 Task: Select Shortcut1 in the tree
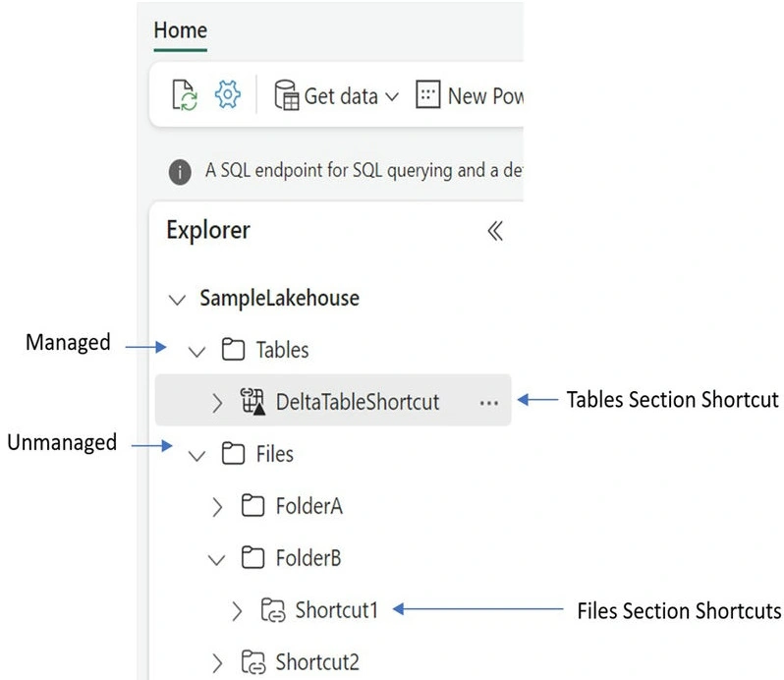tap(336, 610)
